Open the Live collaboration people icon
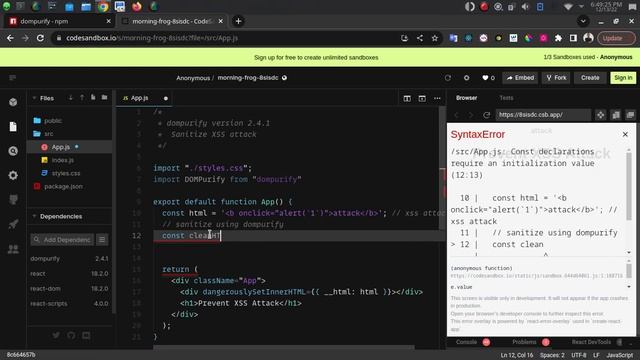 click(x=13, y=249)
